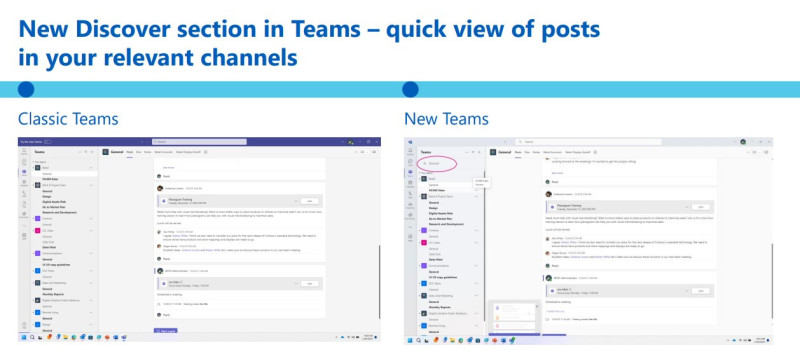
Task: Click the Teams logo in New Teams title bar
Action: pyautogui.click(x=410, y=142)
